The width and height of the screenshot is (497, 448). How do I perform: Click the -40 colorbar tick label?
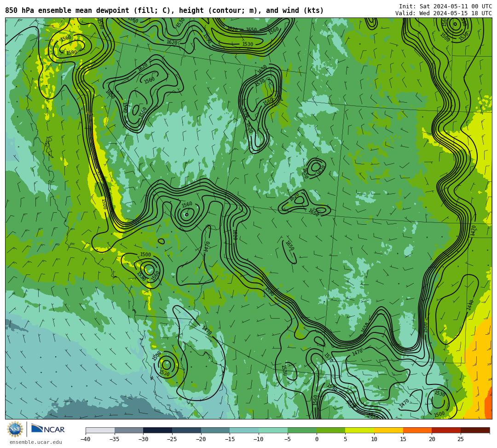pos(86,439)
